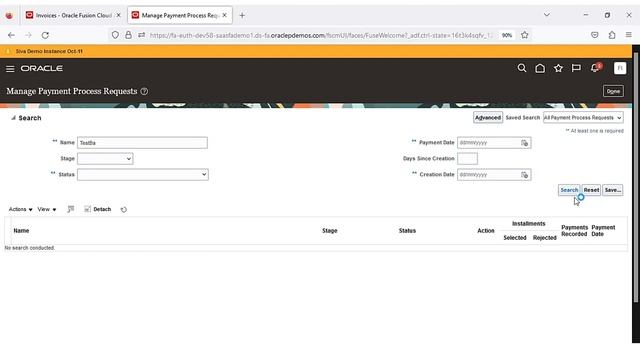This screenshot has height=360, width=640.
Task: Click the Payments Recorded column header
Action: [574, 231]
